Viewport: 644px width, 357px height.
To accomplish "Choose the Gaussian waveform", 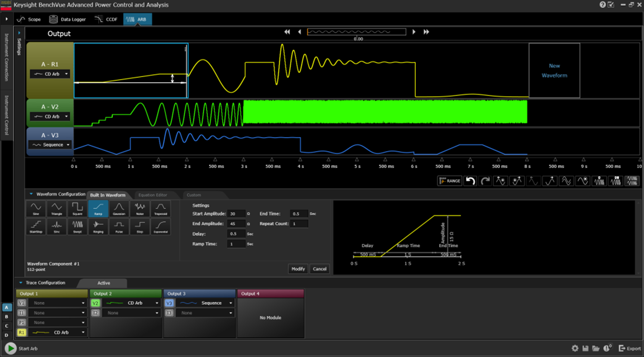I will [x=119, y=209].
